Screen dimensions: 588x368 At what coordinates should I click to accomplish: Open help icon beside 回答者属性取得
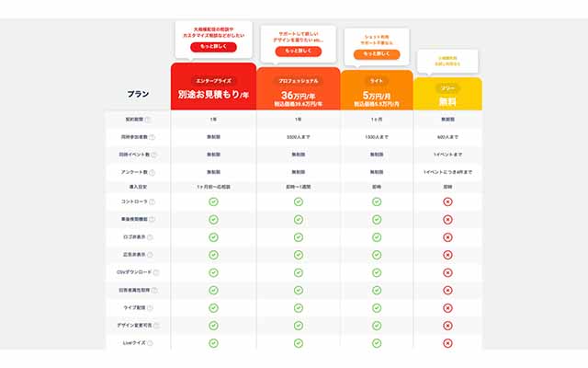pos(154,291)
